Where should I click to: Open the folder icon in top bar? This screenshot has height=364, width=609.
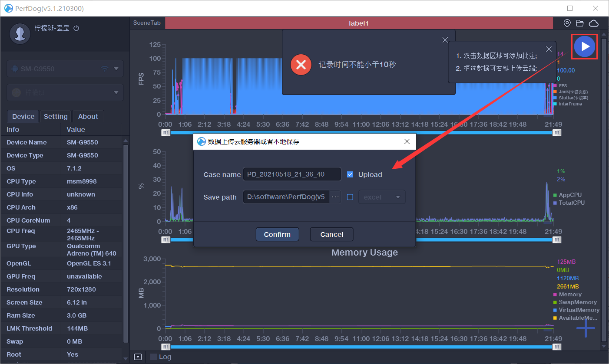[x=580, y=23]
